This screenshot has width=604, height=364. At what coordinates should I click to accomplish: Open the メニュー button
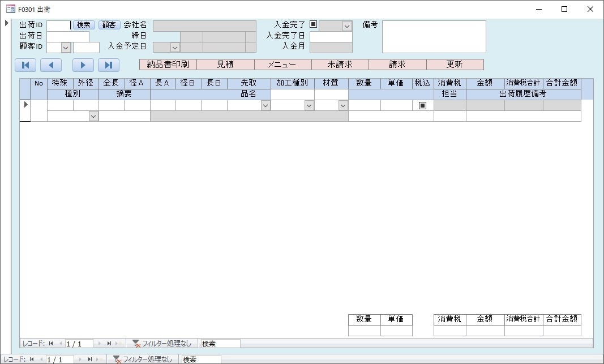point(282,65)
